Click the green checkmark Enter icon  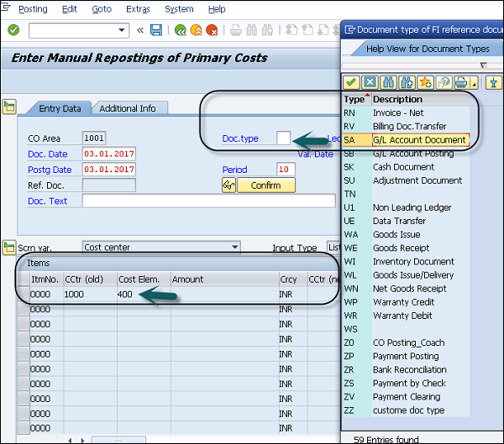click(13, 30)
